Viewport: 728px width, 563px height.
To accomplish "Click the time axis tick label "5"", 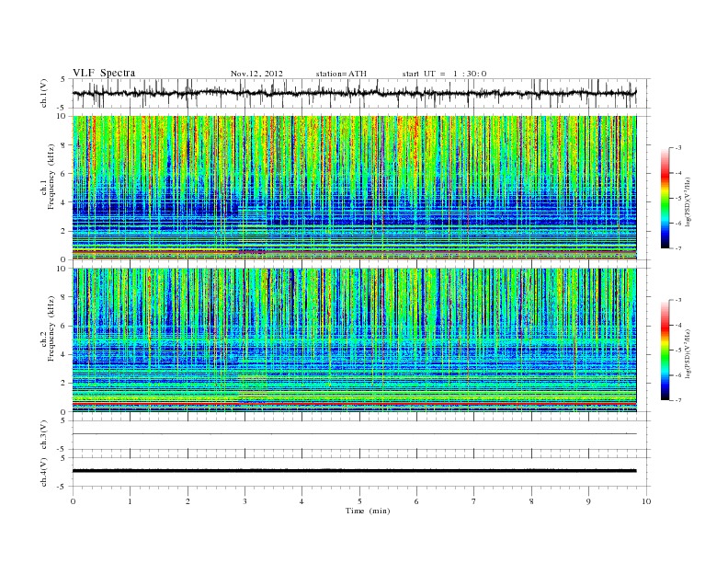I will (x=359, y=501).
